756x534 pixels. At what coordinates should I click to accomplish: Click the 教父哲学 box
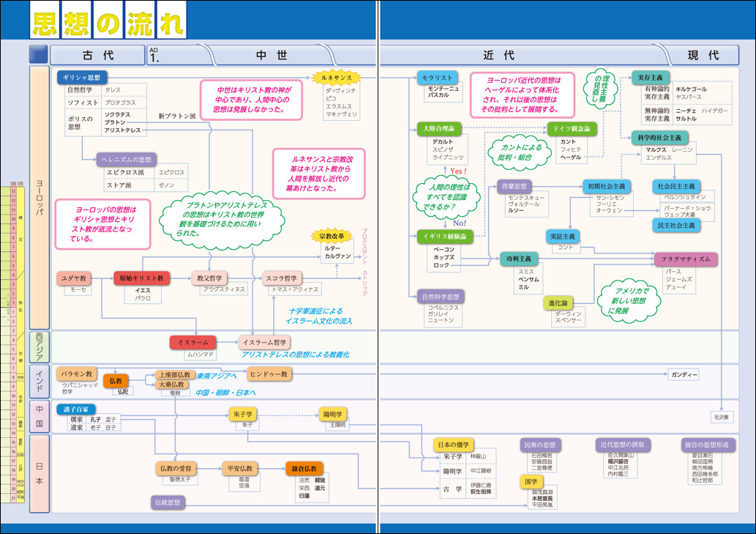209,278
